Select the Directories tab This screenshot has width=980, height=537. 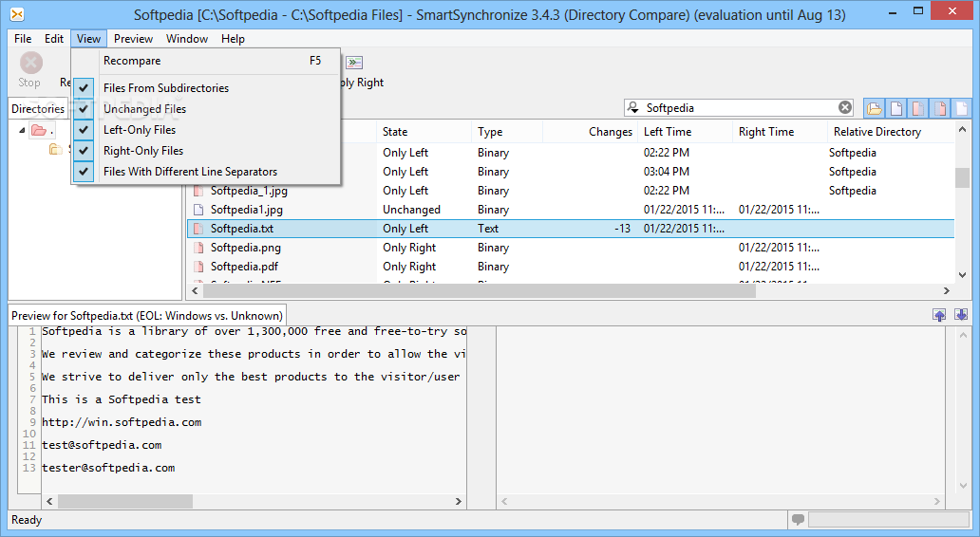tap(38, 109)
